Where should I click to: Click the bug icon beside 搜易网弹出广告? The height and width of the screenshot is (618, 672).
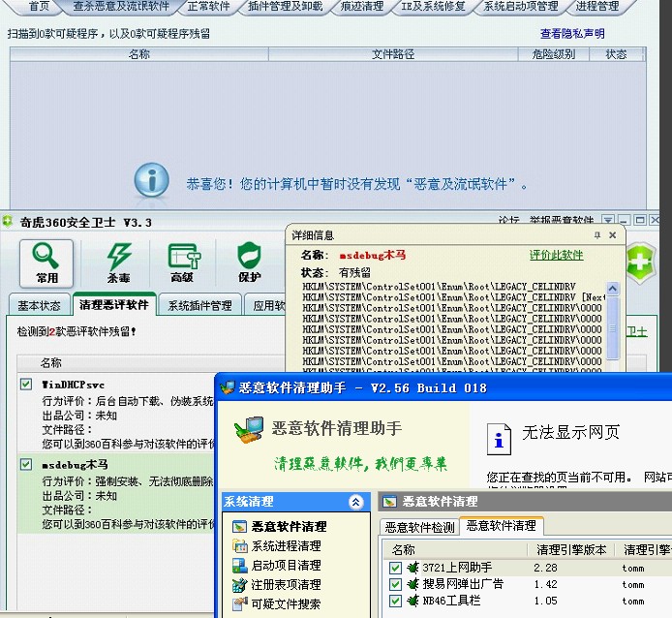[412, 584]
